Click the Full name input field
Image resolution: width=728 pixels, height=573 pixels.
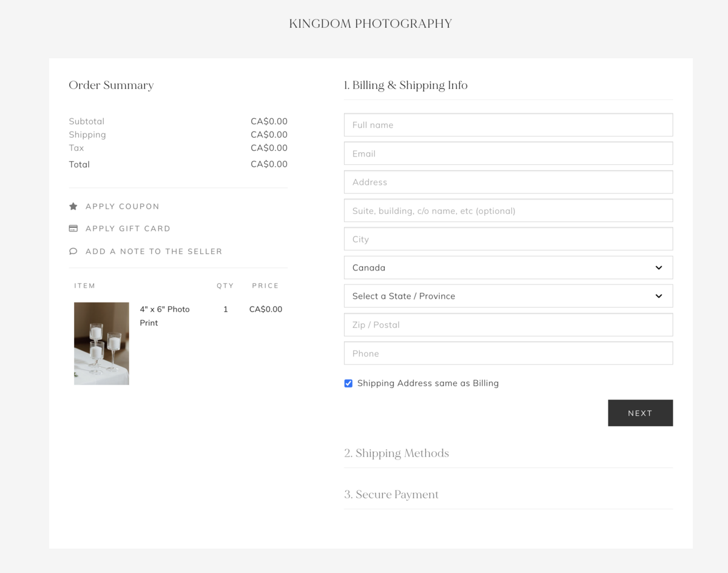coord(508,125)
